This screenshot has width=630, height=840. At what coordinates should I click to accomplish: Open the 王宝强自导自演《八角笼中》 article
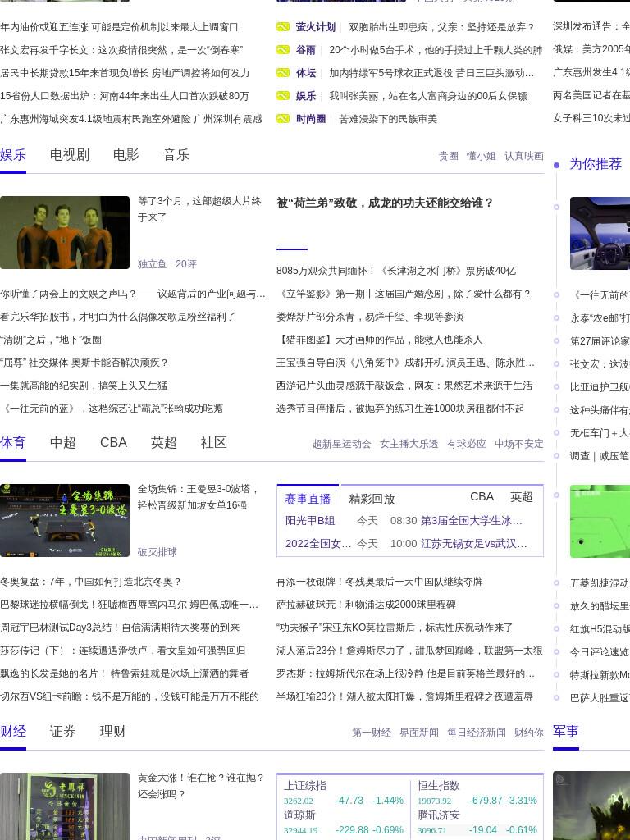(x=405, y=363)
